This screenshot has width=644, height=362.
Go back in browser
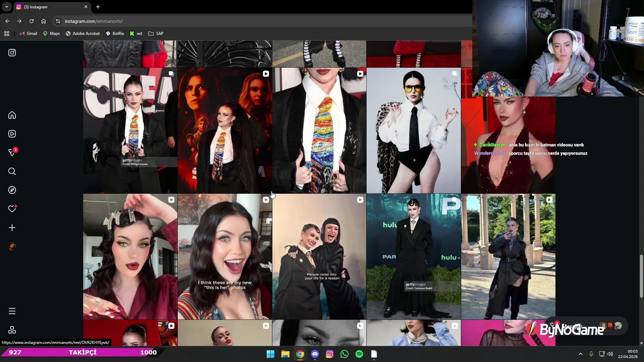(7, 21)
